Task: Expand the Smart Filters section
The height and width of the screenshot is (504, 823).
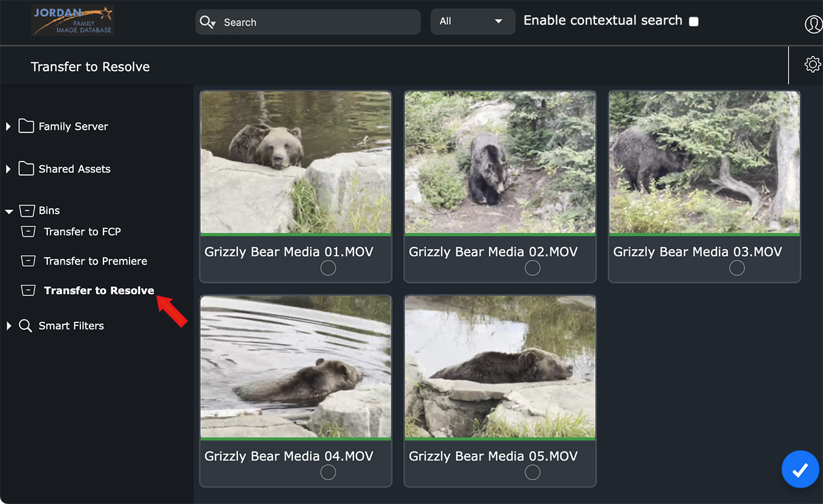Action: pos(8,326)
